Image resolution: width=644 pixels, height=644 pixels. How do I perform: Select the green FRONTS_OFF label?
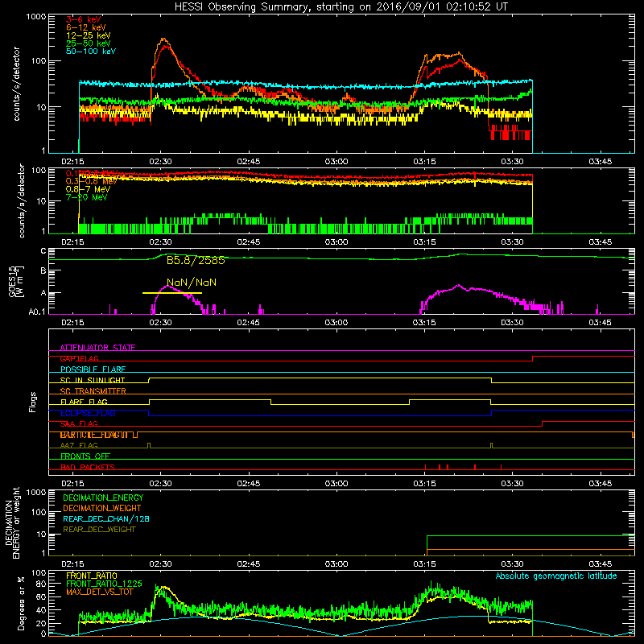tap(85, 456)
